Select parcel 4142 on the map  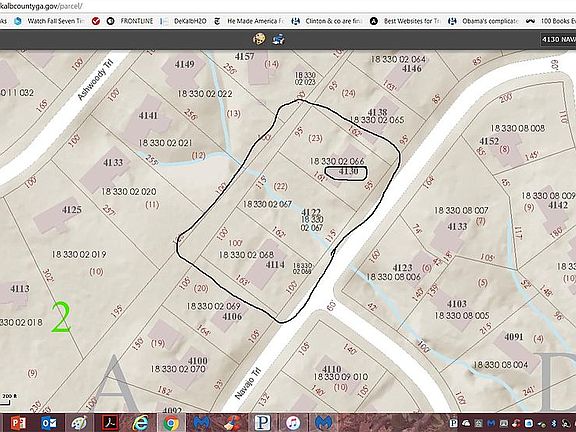pyautogui.click(x=558, y=205)
